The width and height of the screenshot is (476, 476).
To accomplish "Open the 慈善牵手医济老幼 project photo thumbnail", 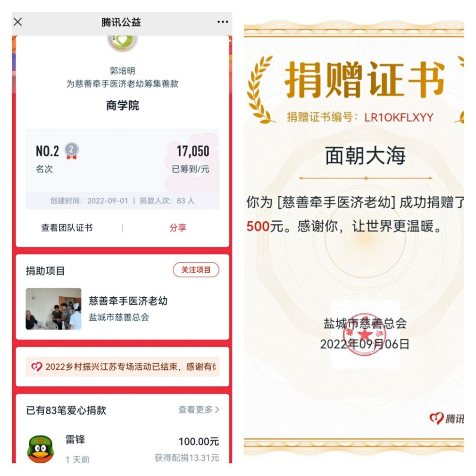I will point(53,309).
